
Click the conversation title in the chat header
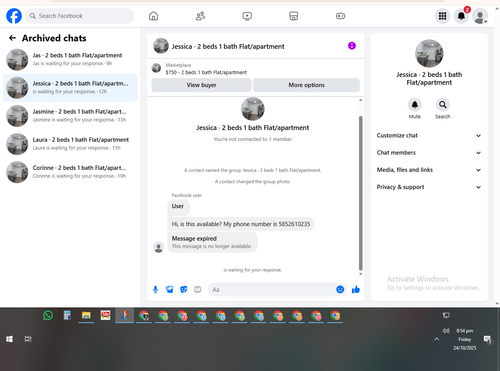(x=228, y=46)
